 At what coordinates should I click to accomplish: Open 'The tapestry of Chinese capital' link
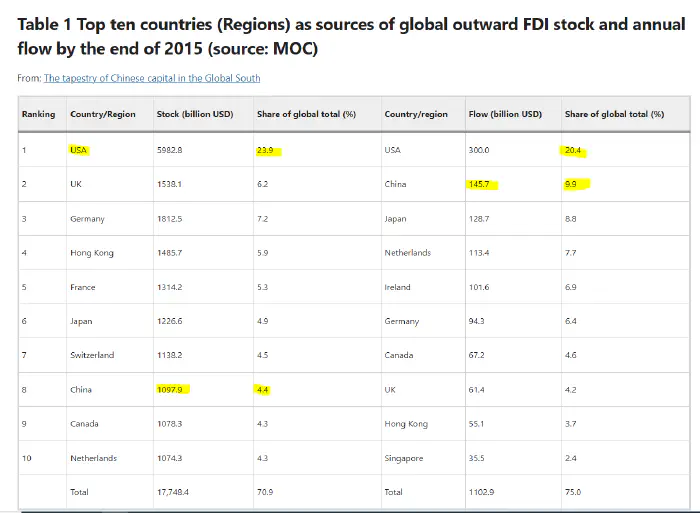click(151, 78)
